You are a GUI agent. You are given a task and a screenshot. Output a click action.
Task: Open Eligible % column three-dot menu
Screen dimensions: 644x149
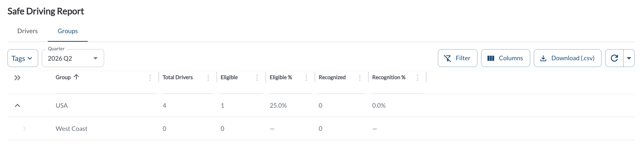306,77
